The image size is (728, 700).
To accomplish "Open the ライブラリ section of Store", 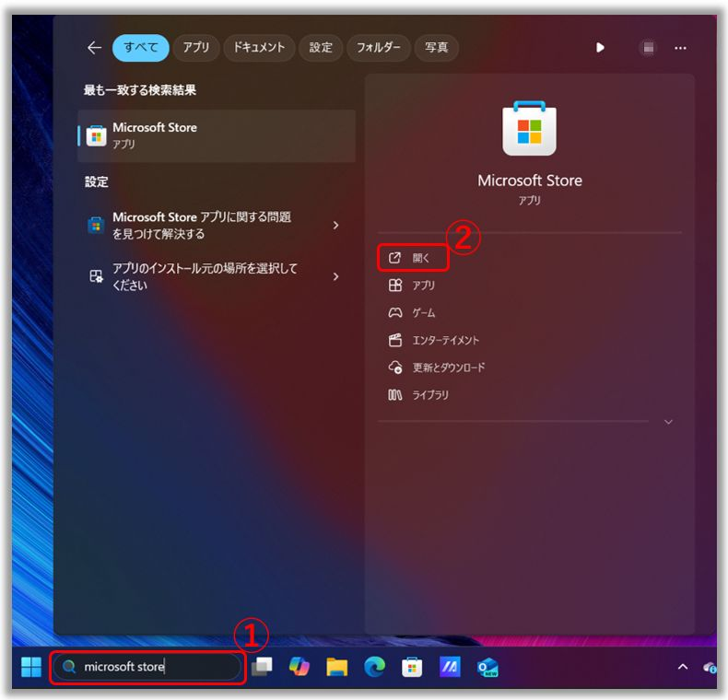I will [418, 395].
